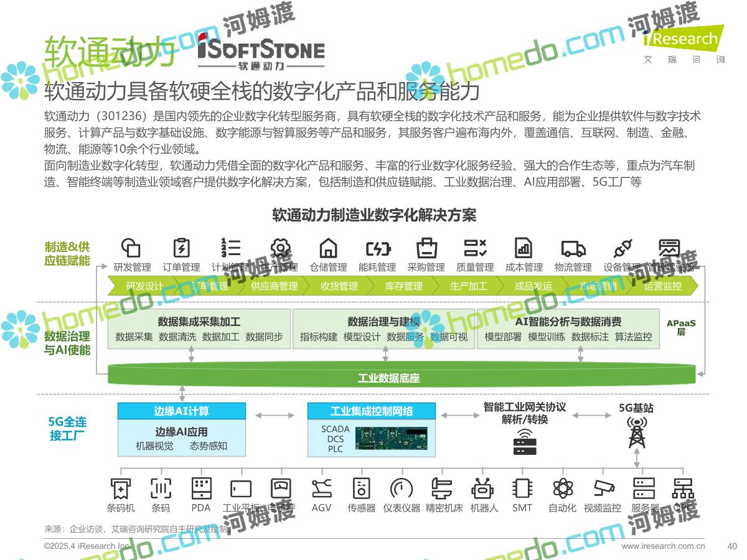The width and height of the screenshot is (747, 560).
Task: Click the 机器人 robot icon
Action: 482,488
